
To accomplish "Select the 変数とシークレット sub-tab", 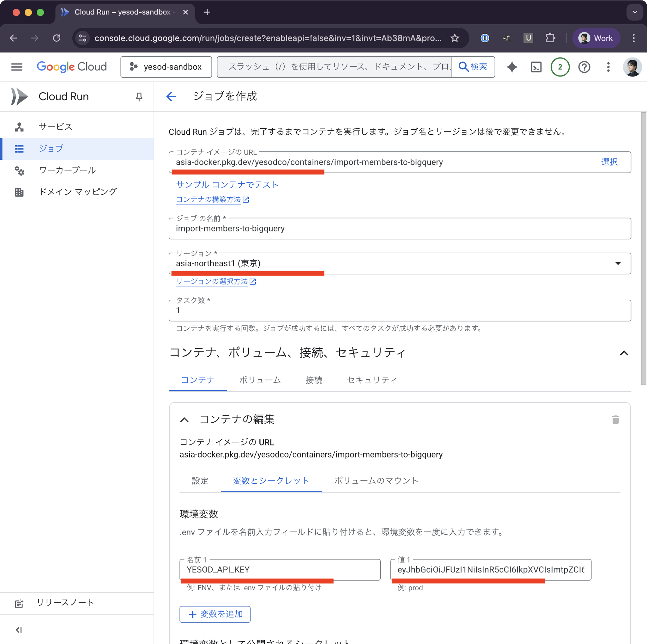I will [x=271, y=481].
